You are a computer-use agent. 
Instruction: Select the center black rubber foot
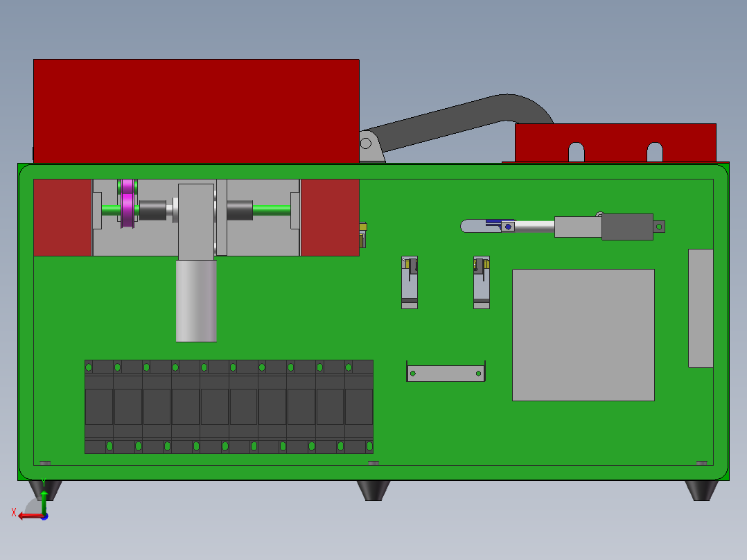[x=373, y=491]
